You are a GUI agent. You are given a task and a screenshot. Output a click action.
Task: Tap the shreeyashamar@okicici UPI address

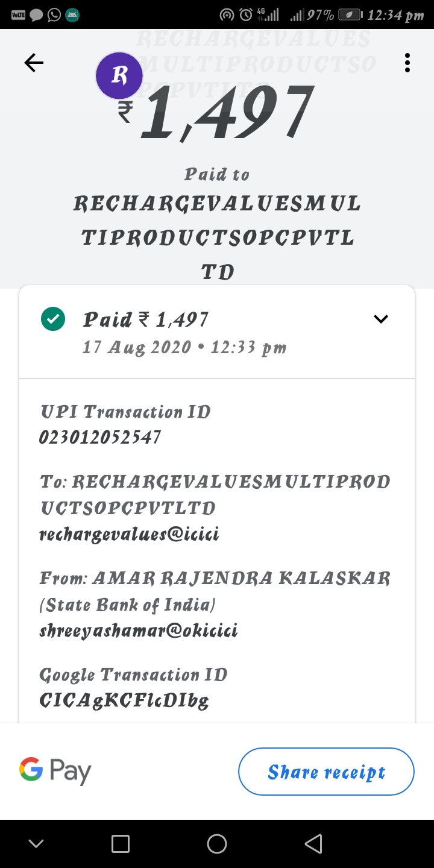point(139,631)
